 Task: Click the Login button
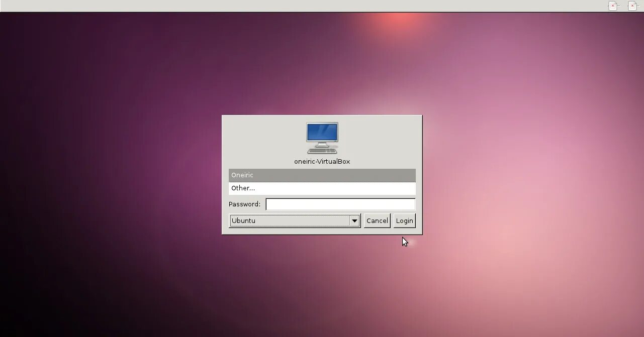(404, 221)
